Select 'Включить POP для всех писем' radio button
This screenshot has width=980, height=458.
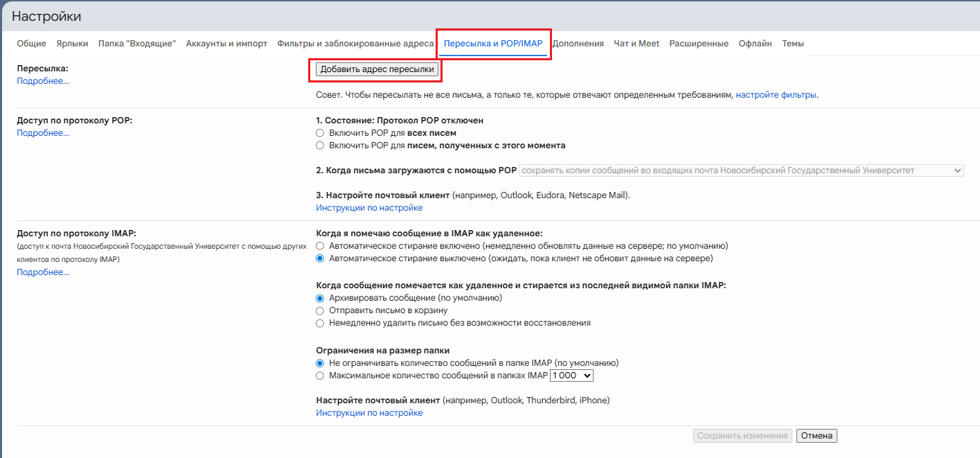tap(320, 133)
